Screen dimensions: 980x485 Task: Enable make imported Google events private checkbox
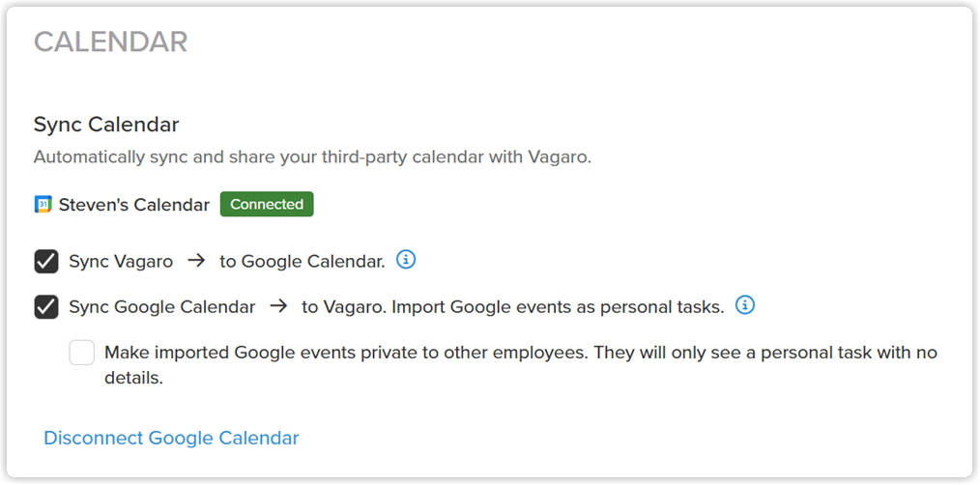tap(82, 353)
